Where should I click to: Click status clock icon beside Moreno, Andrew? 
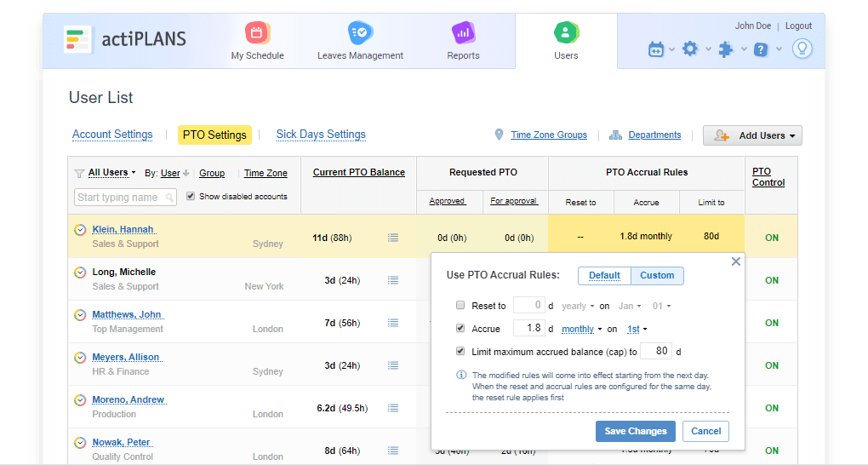80,399
